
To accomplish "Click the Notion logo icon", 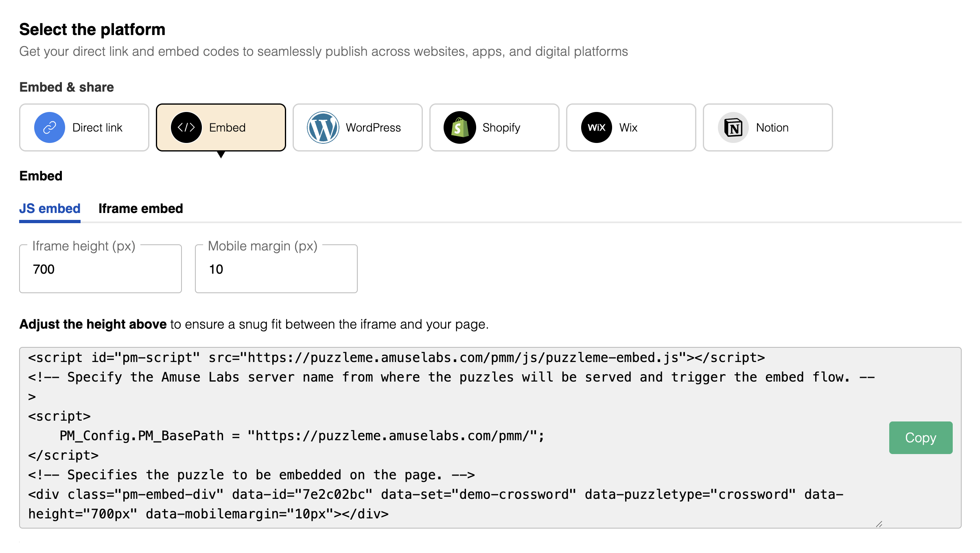I will click(733, 127).
